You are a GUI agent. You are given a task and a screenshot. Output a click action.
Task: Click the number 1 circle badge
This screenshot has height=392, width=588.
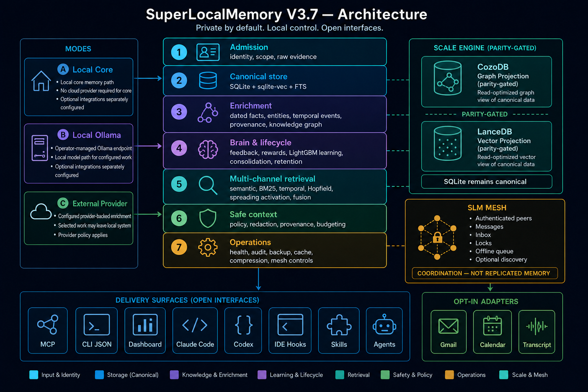coord(179,52)
